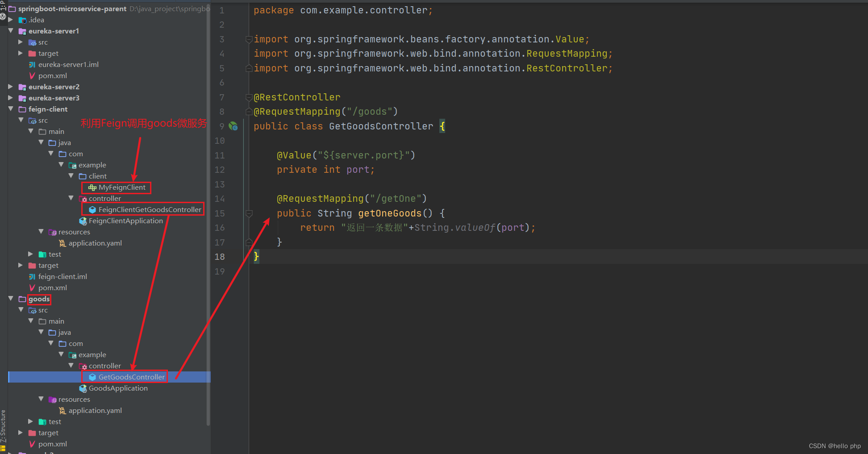
Task: Click the example package icon in goods
Action: click(x=73, y=355)
